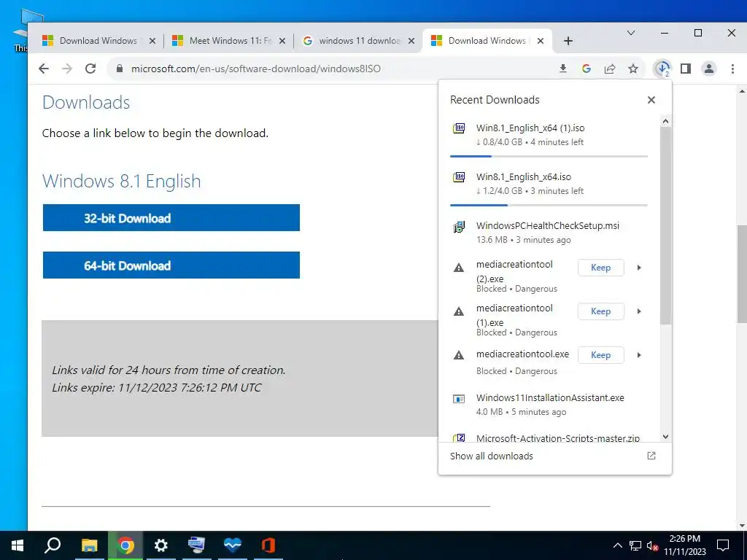
Task: Click Show all downloads
Action: 491,456
